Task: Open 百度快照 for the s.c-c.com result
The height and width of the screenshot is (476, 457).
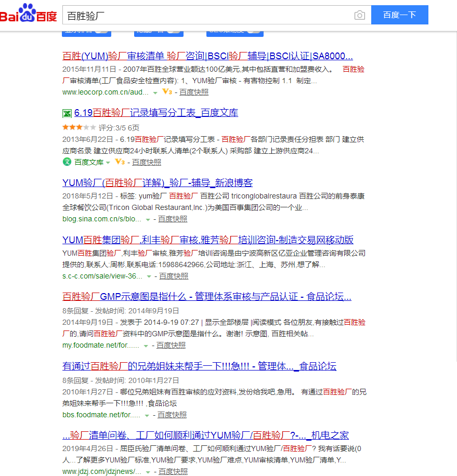Action: pyautogui.click(x=174, y=276)
